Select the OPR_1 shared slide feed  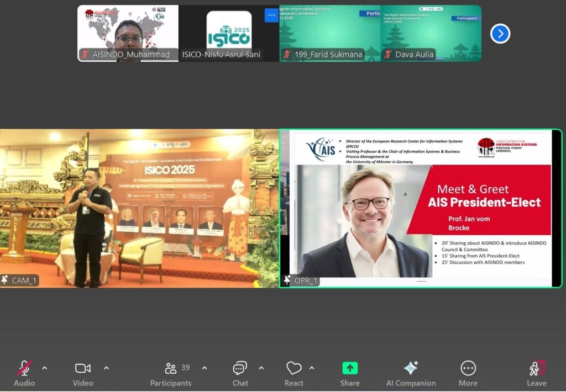[x=421, y=209]
